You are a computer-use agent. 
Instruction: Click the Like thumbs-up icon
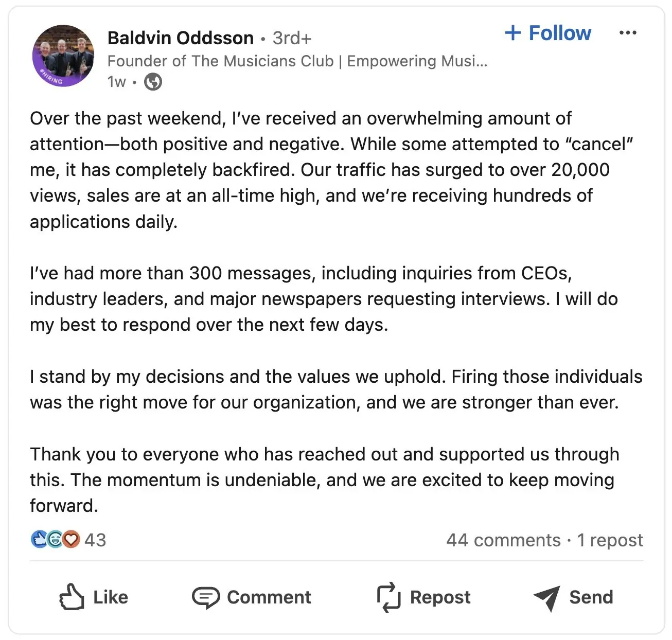pos(72,597)
